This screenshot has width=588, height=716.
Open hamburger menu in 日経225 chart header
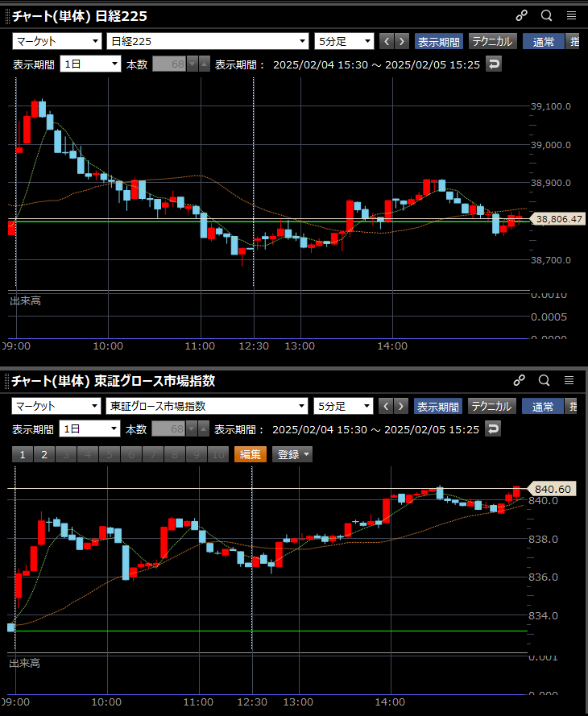[572, 15]
